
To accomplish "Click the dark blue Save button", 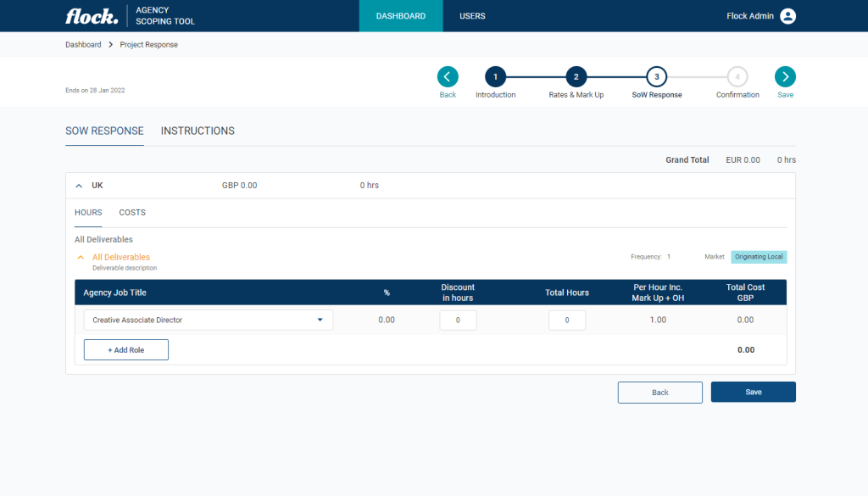I will [x=754, y=392].
